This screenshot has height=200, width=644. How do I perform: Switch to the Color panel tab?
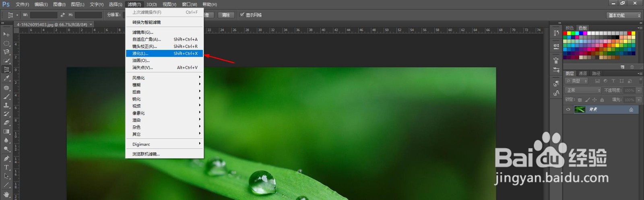point(570,28)
